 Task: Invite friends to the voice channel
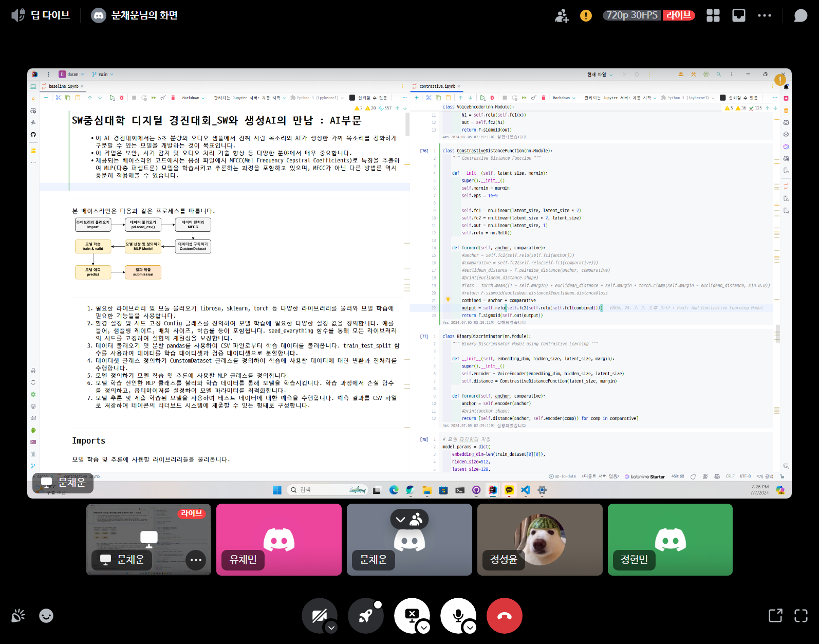pos(562,15)
